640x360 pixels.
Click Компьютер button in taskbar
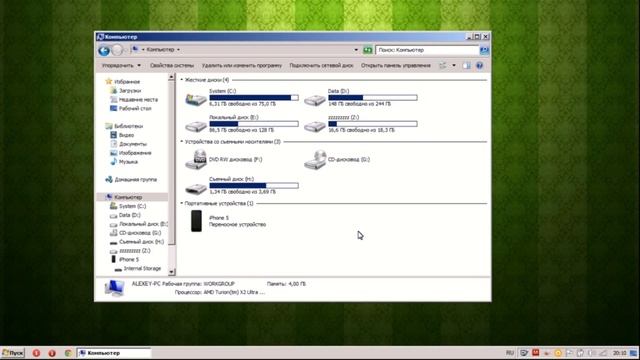(x=114, y=353)
